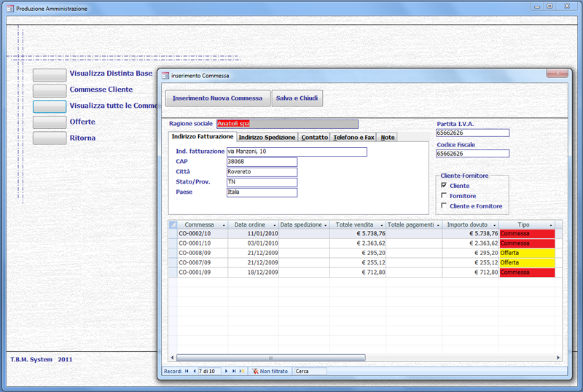Open Importo dovuto column dropdown
This screenshot has height=392, width=583.
click(x=495, y=225)
